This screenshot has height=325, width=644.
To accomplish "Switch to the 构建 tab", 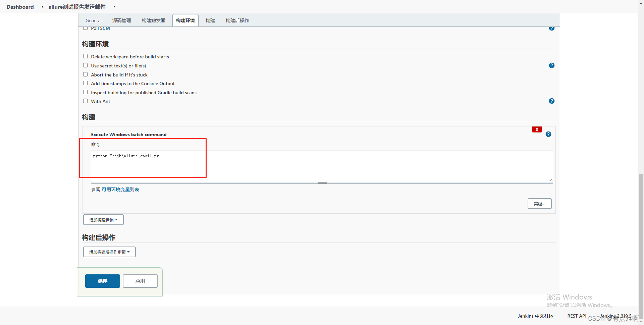I will click(x=210, y=20).
